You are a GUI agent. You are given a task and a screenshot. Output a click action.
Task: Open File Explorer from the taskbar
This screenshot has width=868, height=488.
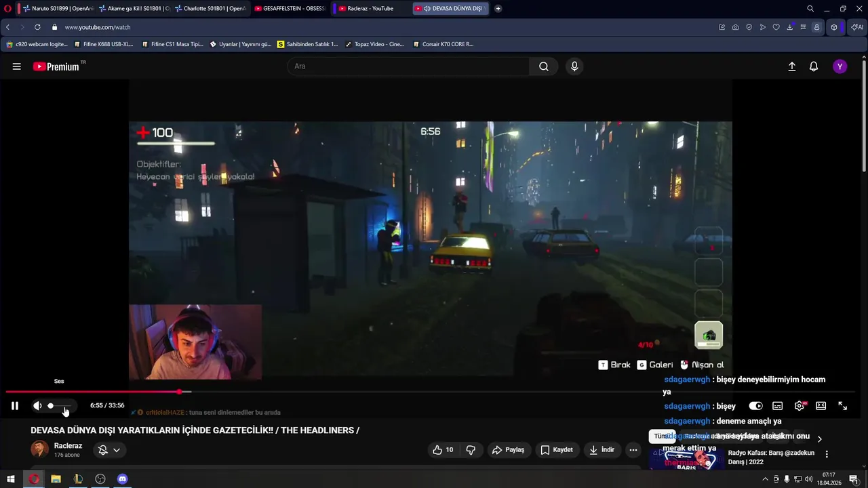click(x=56, y=479)
